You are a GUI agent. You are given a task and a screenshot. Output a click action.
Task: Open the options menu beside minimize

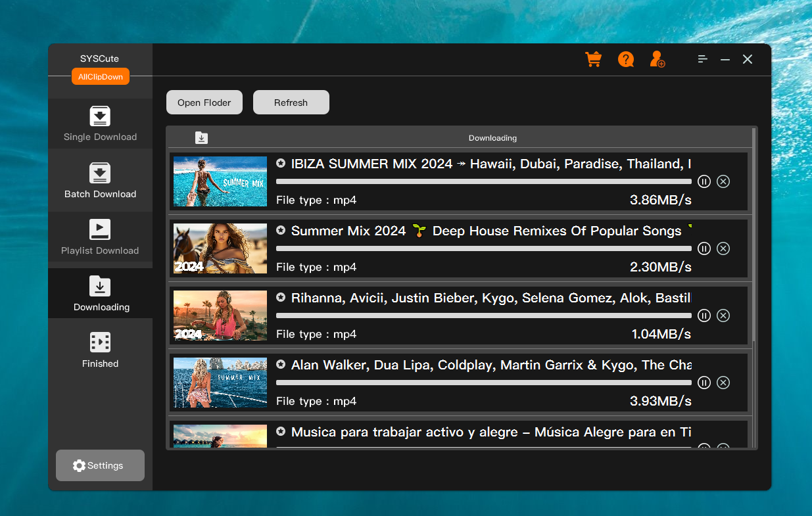(702, 59)
